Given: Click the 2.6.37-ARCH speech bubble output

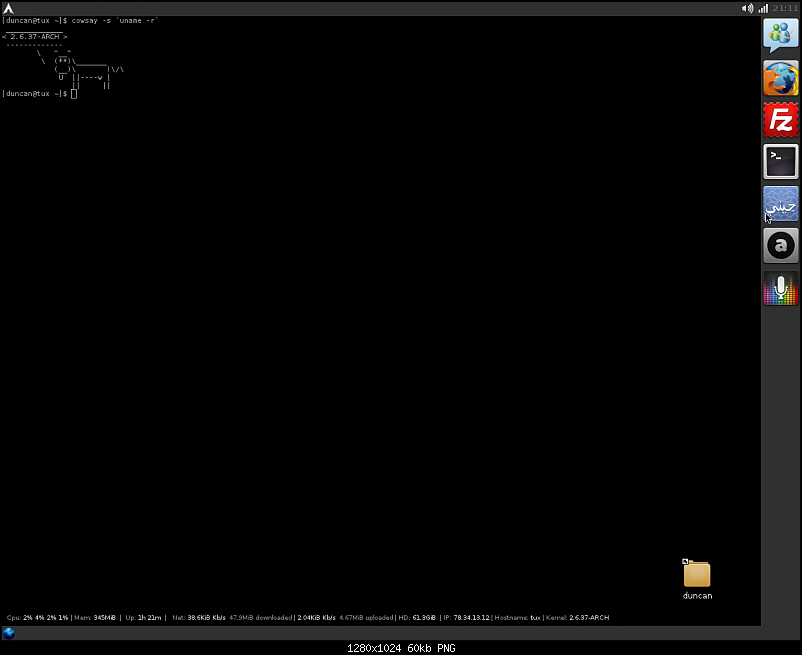Looking at the screenshot, I should 36,36.
